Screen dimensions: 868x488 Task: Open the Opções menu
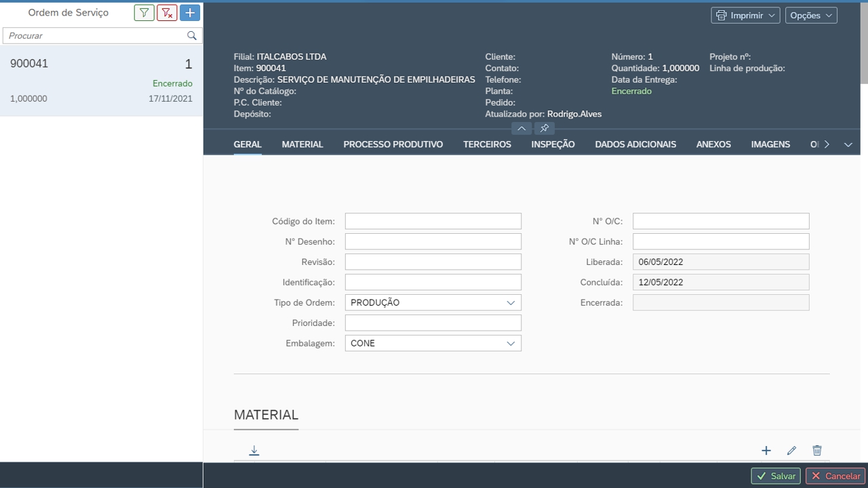(x=811, y=16)
